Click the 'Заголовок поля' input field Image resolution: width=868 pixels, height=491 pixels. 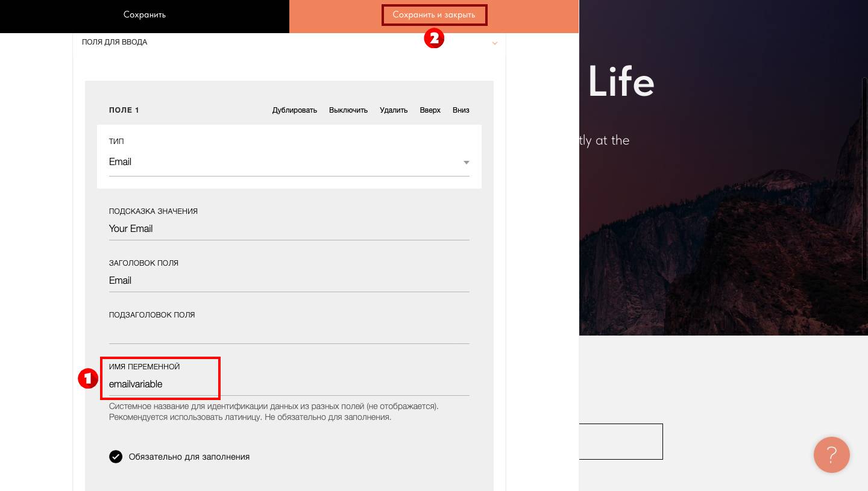tap(289, 281)
